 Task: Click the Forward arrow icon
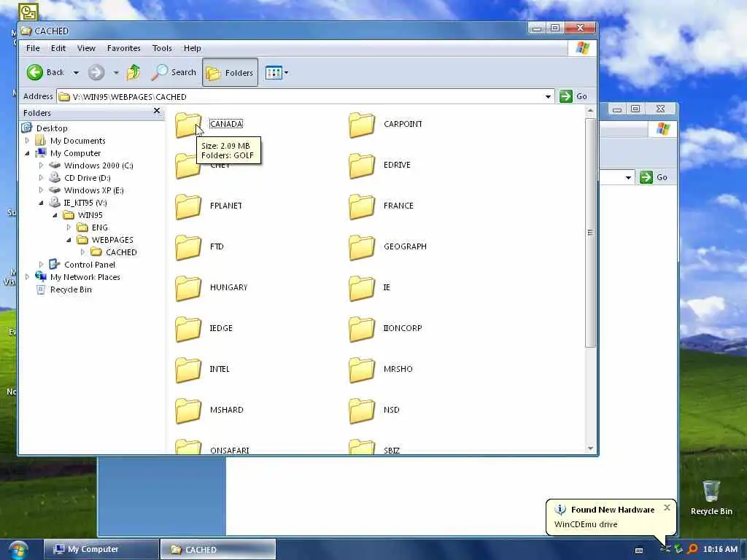pos(96,72)
